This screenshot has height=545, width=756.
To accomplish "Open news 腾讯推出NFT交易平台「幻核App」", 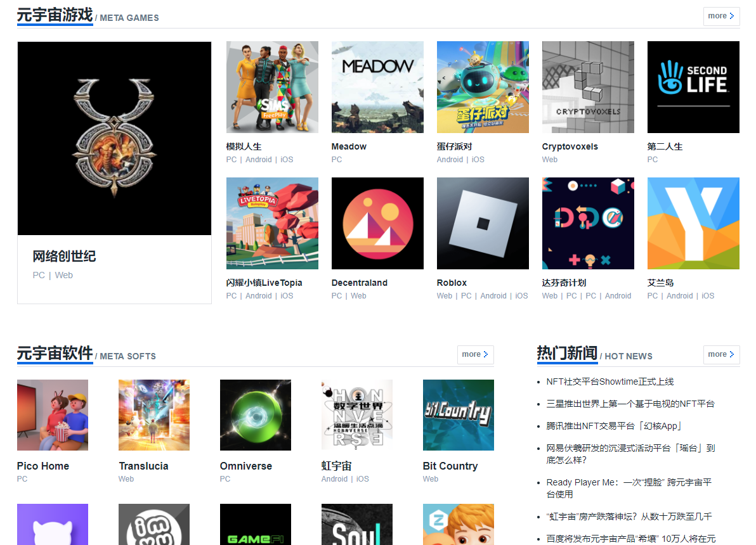I will pos(615,426).
